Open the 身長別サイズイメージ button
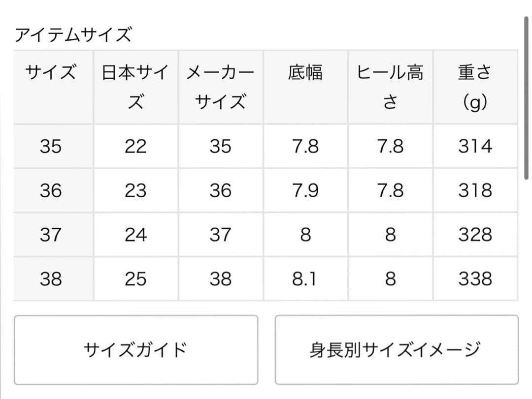Viewport: 532px width, 399px height. click(397, 350)
